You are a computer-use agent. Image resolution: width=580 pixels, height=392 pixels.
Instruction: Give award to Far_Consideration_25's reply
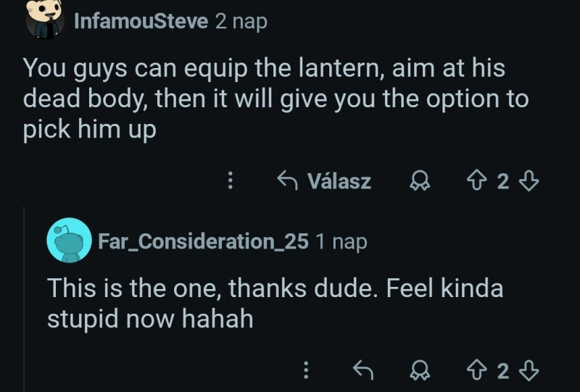tap(418, 371)
